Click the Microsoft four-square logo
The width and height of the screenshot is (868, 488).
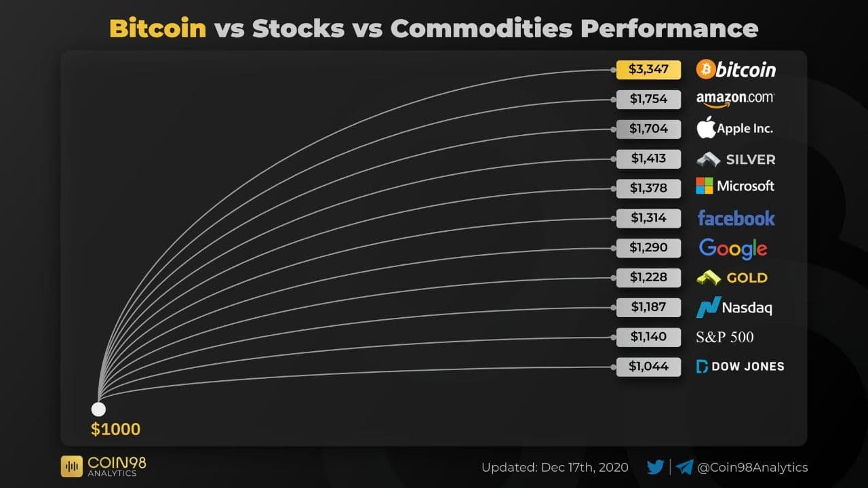pyautogui.click(x=705, y=186)
